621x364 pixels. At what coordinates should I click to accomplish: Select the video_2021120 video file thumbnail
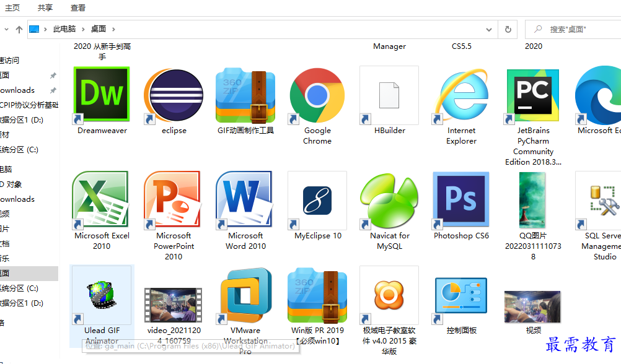click(174, 305)
